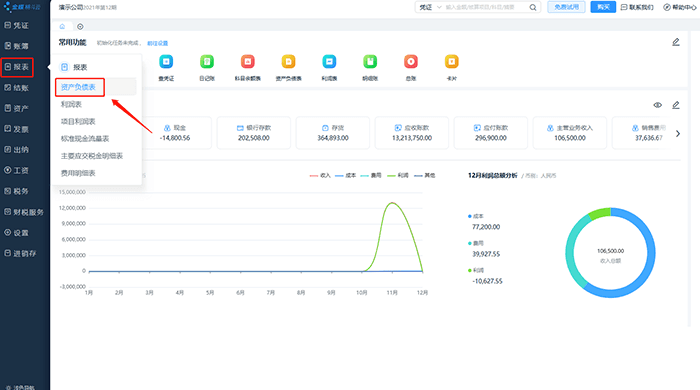Show more cards with the right chevron
700x390 pixels.
[678, 133]
